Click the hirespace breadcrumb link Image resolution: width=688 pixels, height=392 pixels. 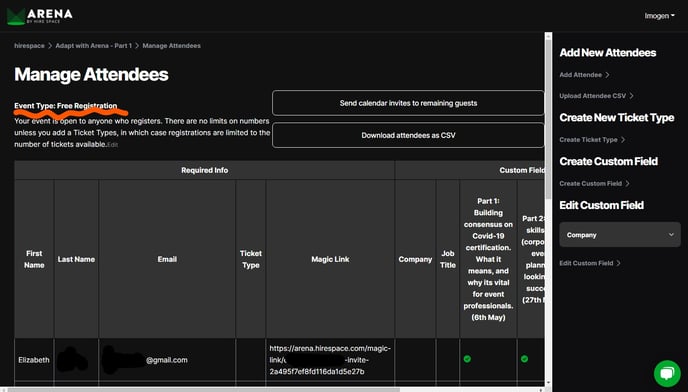(x=29, y=46)
